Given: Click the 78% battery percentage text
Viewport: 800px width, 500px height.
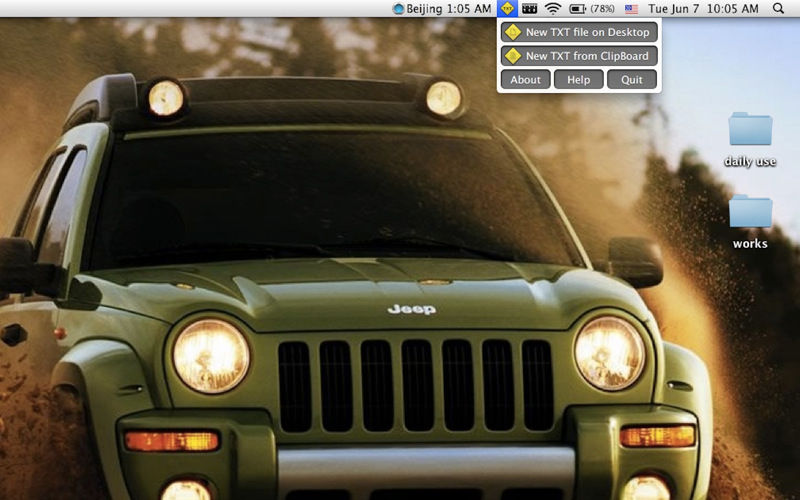Looking at the screenshot, I should (603, 9).
